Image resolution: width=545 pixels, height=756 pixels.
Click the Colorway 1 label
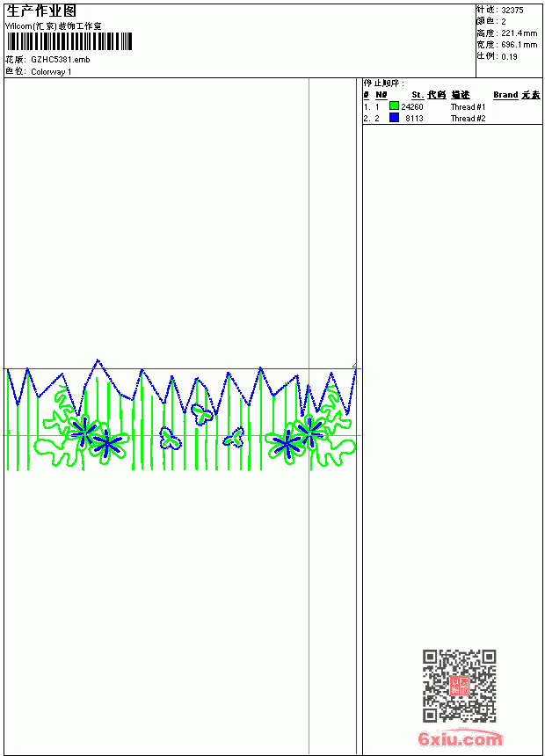(x=51, y=72)
